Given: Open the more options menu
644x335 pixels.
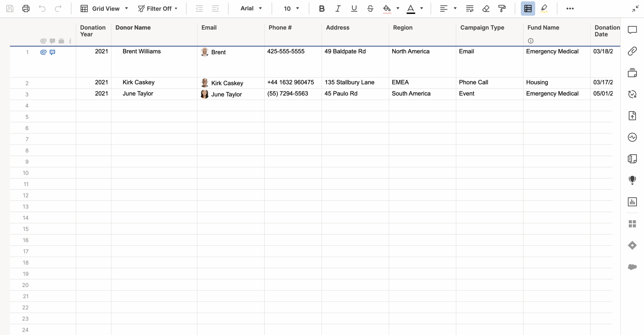Looking at the screenshot, I should [570, 8].
